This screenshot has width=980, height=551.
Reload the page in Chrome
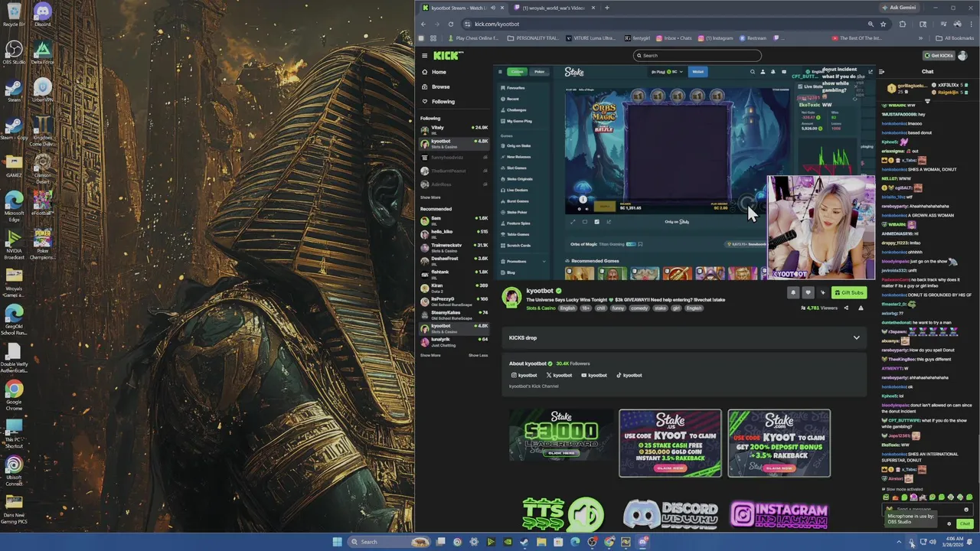[450, 24]
